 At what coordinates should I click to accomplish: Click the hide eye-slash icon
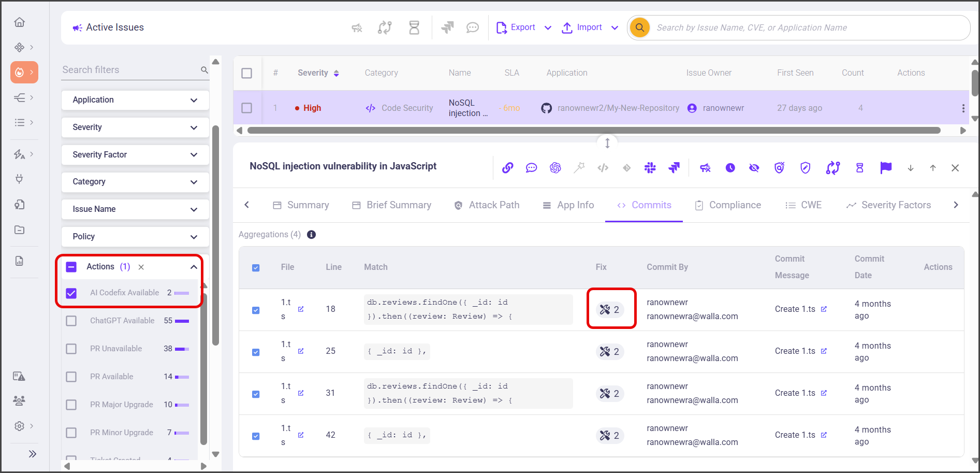[x=754, y=168]
